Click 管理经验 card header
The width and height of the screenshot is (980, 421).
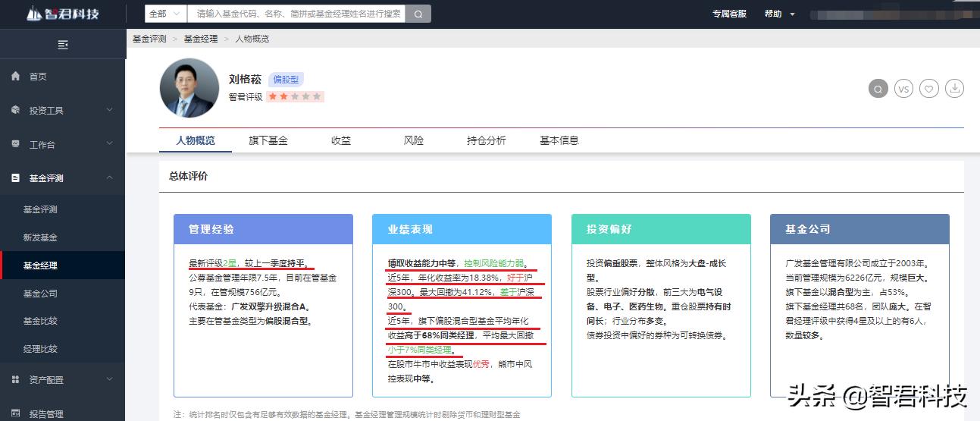pyautogui.click(x=263, y=229)
